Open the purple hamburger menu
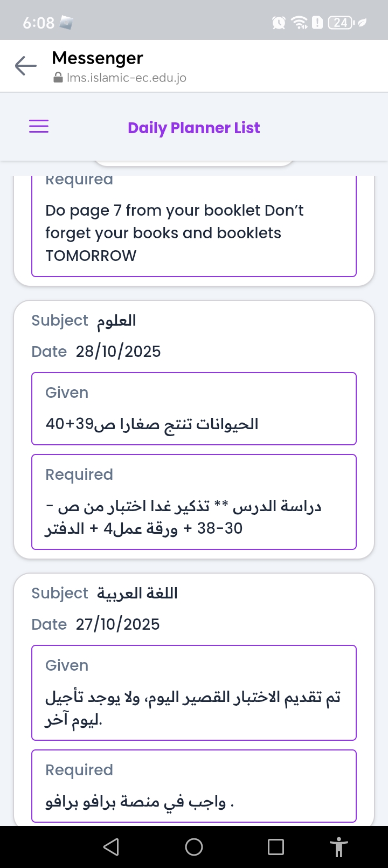The width and height of the screenshot is (388, 868). point(39,127)
